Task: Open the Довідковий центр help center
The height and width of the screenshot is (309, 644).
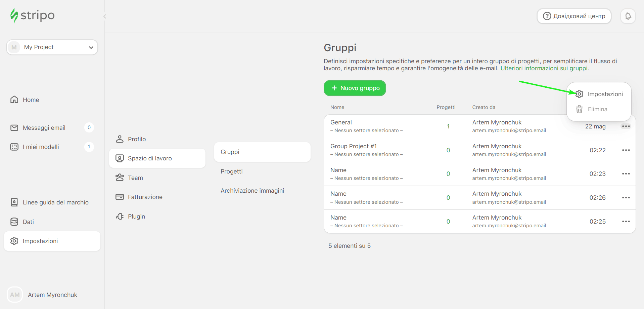Action: 574,16
